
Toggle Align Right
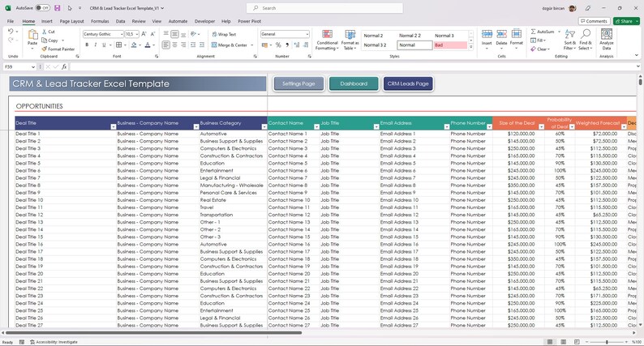click(183, 45)
